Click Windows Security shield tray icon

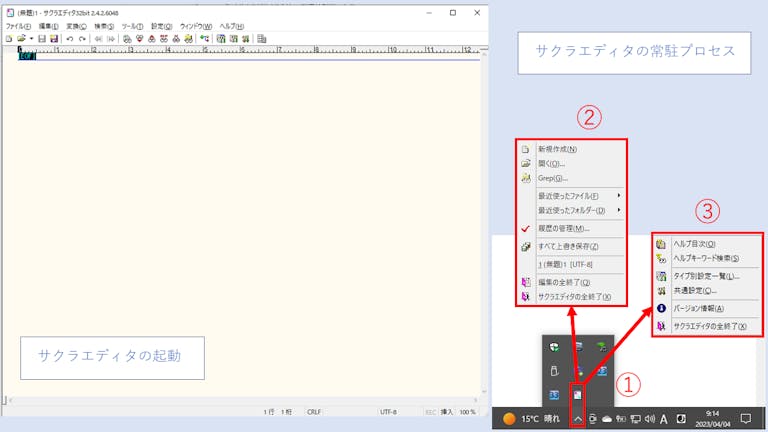pyautogui.click(x=554, y=347)
